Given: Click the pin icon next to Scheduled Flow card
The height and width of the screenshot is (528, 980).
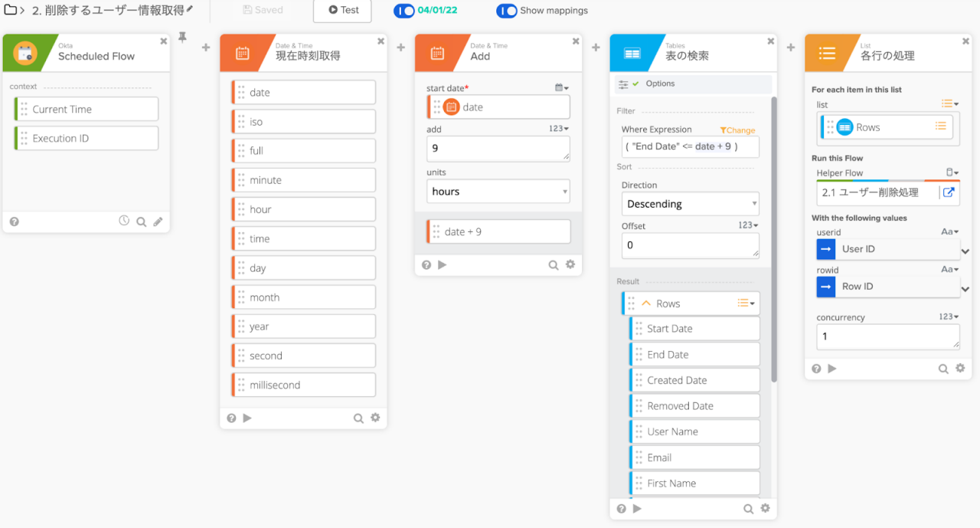Looking at the screenshot, I should (182, 37).
